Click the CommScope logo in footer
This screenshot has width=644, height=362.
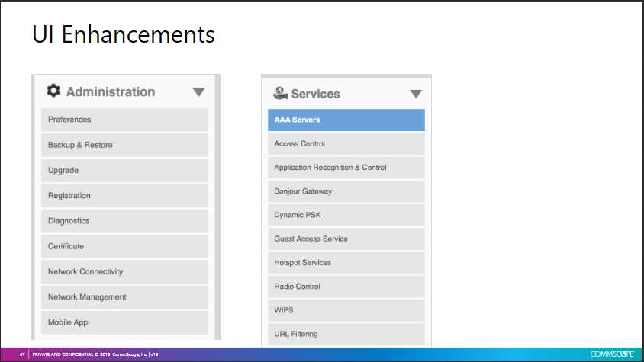(x=612, y=354)
